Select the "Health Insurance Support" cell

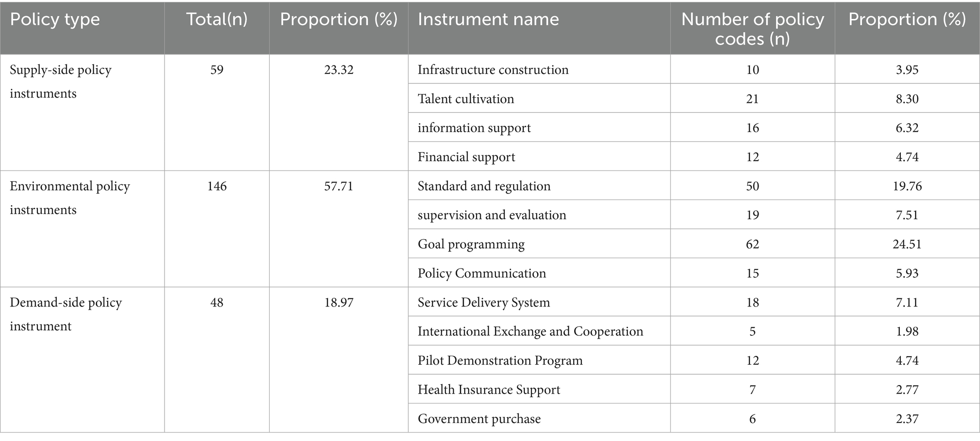(x=489, y=390)
